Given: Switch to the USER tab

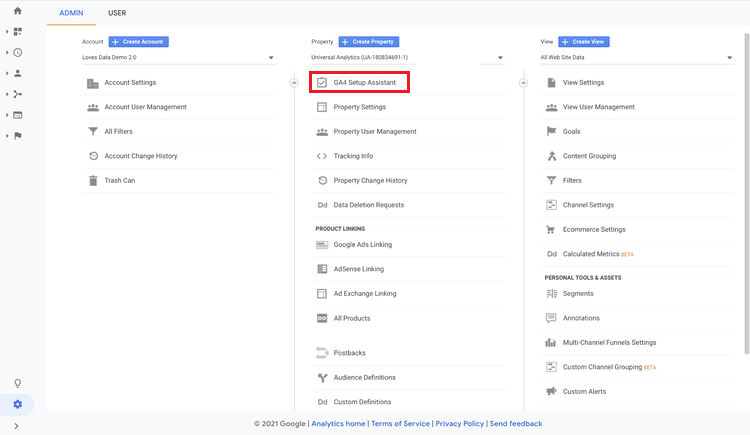Looking at the screenshot, I should [117, 13].
